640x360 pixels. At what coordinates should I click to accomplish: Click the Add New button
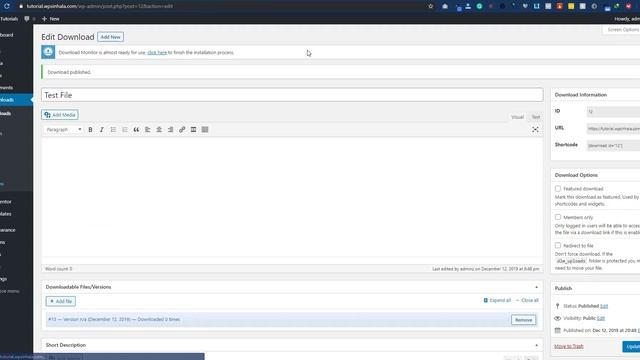(111, 37)
